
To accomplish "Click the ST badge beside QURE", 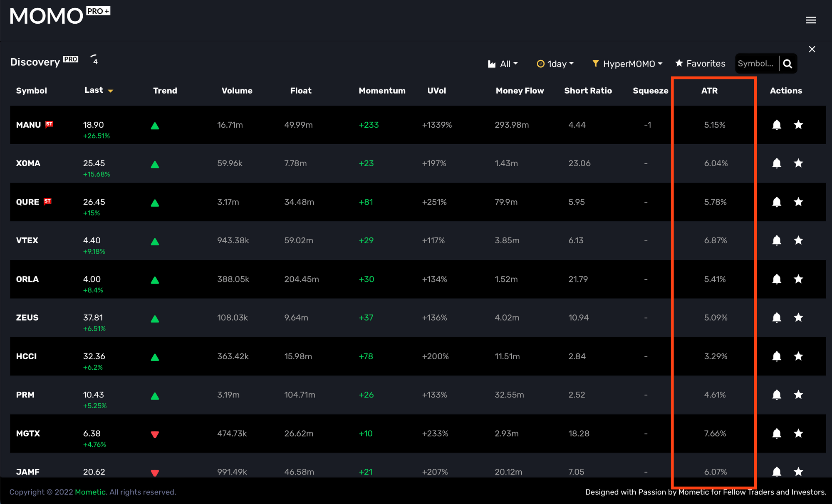I will [x=48, y=201].
